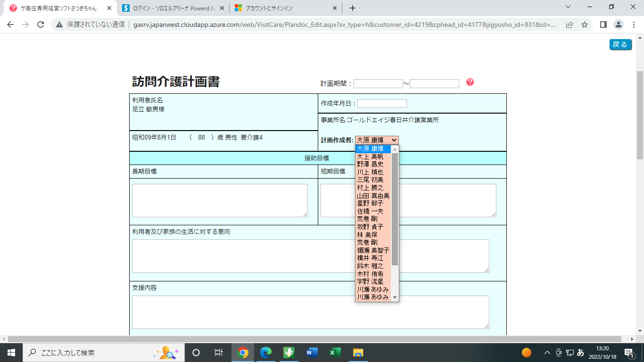Bookmark this page with the star icon
This screenshot has width=644, height=362.
point(585,25)
